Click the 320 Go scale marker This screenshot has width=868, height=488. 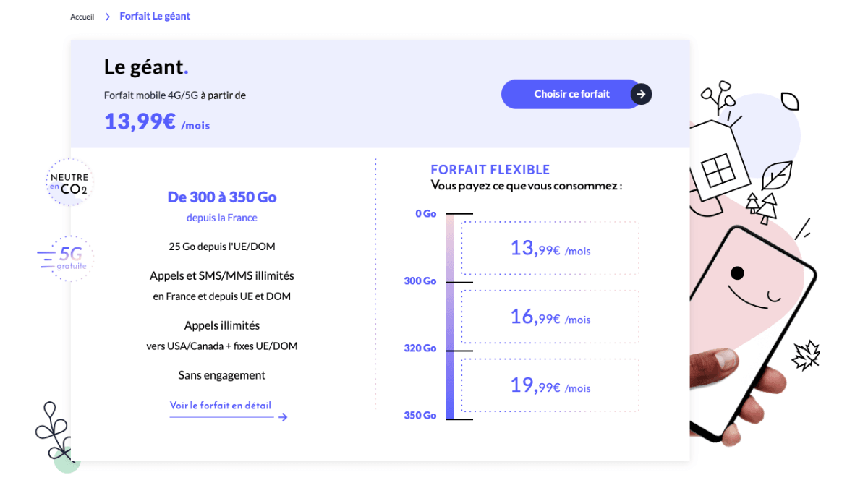(420, 348)
